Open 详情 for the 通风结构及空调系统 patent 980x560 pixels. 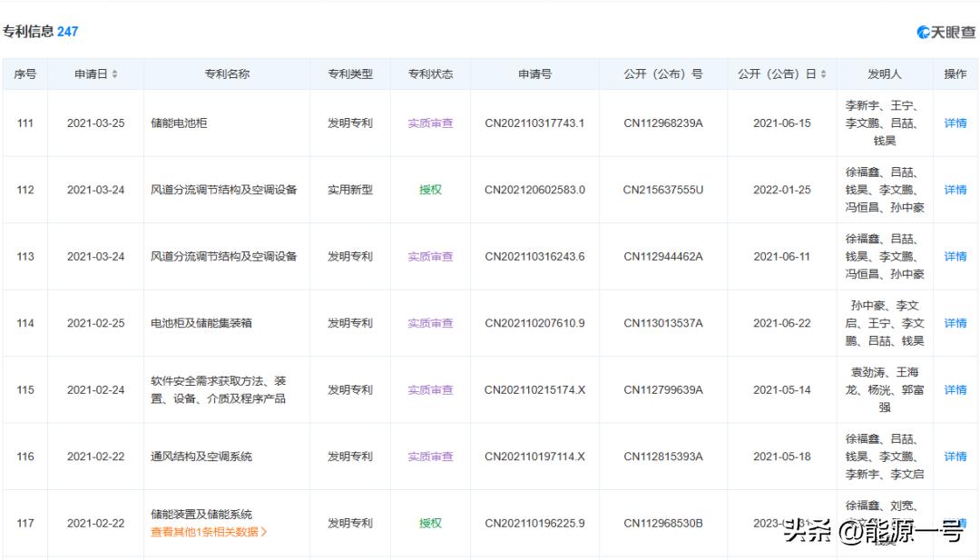(955, 456)
